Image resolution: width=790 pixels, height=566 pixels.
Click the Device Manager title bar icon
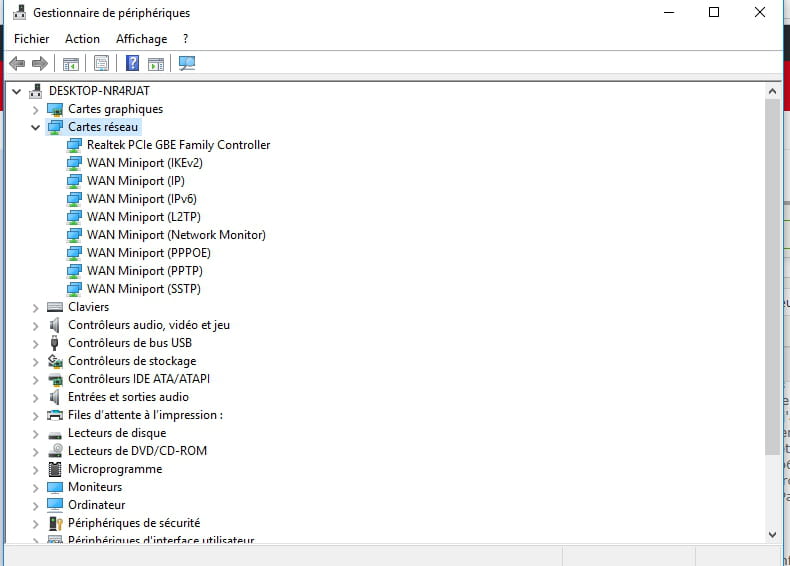click(x=19, y=12)
